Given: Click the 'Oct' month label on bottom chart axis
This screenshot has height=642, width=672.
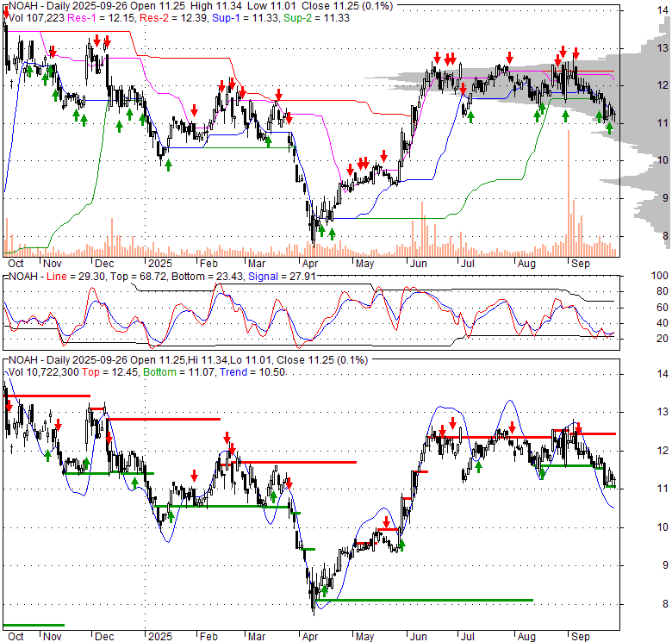Looking at the screenshot, I should point(16,637).
